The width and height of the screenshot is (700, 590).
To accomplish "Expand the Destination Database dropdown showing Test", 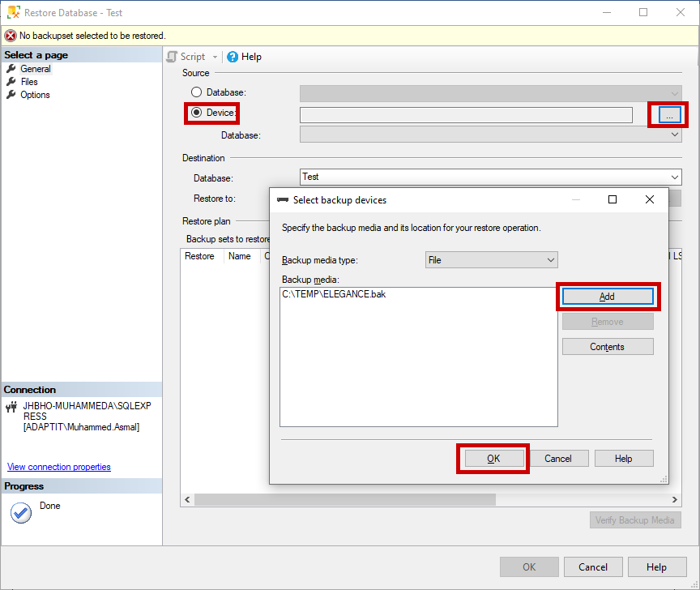I will 675,177.
